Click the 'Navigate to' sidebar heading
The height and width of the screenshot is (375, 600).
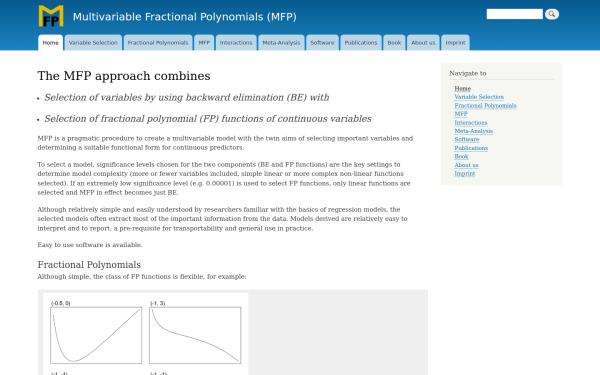point(468,73)
